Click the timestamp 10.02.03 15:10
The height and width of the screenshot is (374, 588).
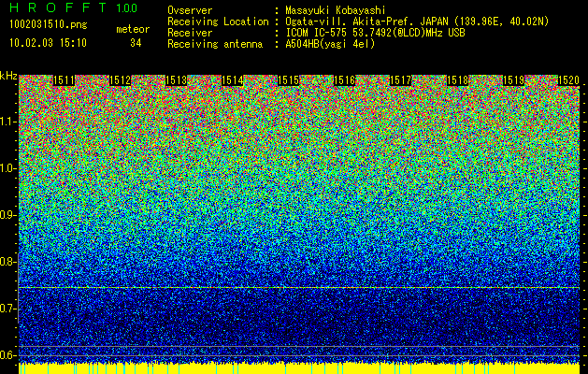pos(48,43)
